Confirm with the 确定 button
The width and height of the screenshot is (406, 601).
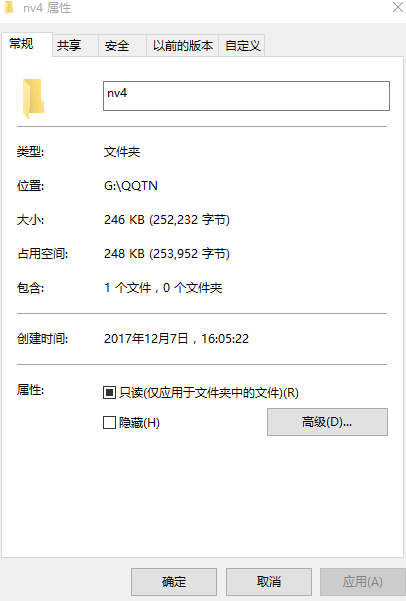tap(174, 581)
